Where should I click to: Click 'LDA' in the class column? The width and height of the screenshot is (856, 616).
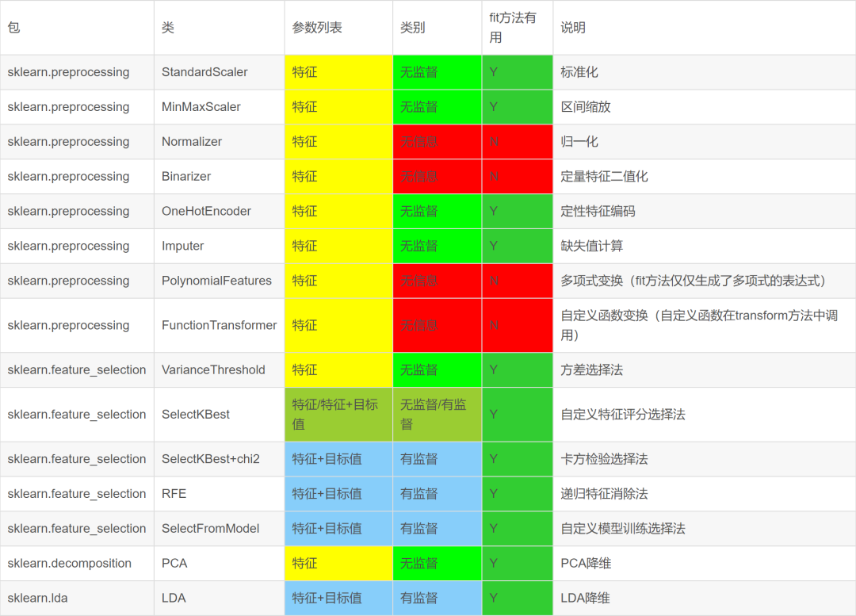point(219,598)
